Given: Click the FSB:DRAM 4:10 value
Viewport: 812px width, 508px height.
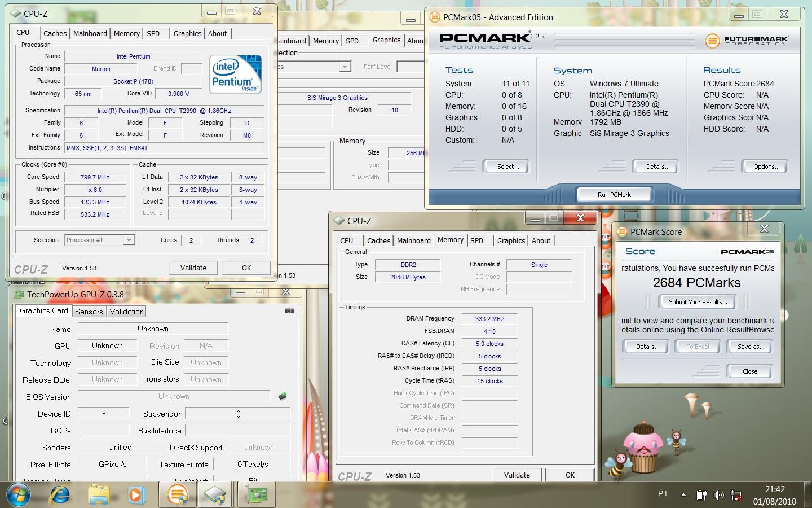Looking at the screenshot, I should (x=489, y=331).
